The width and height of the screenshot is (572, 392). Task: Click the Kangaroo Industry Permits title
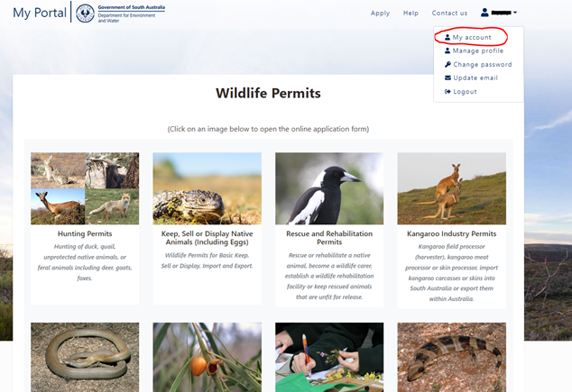pos(451,234)
